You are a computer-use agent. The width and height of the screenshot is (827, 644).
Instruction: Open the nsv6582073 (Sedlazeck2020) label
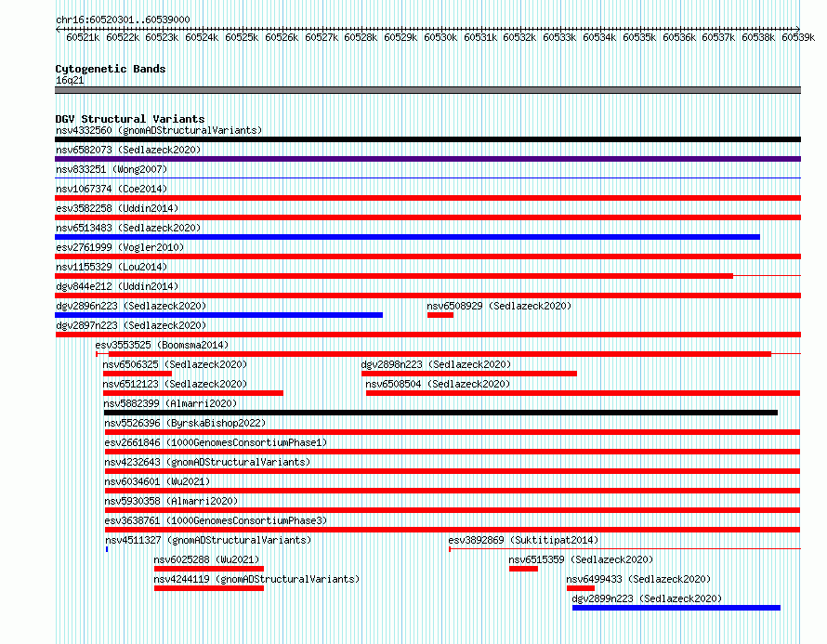click(x=128, y=150)
